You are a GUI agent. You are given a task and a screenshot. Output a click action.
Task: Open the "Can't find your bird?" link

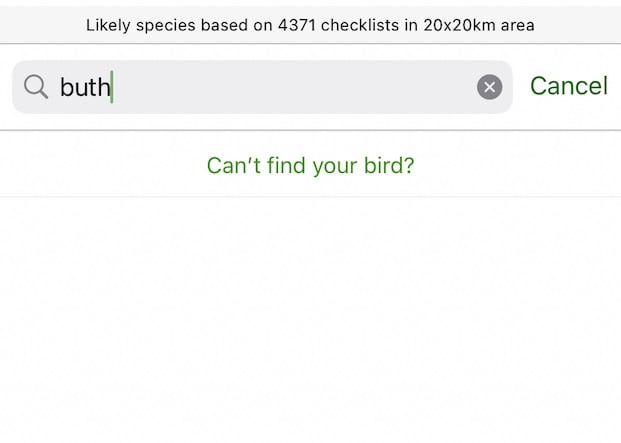310,165
